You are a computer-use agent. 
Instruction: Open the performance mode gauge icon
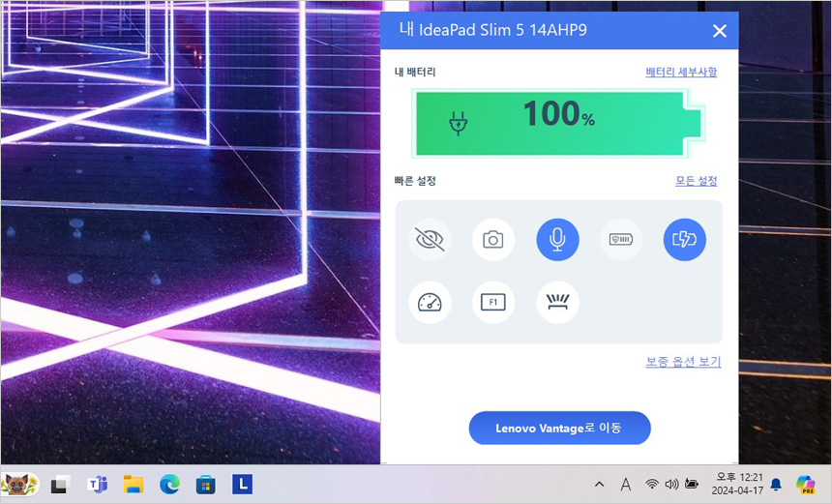tap(430, 302)
